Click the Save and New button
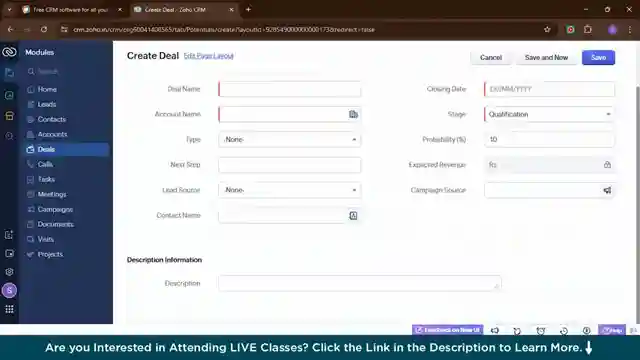This screenshot has width=640, height=360. (x=546, y=58)
